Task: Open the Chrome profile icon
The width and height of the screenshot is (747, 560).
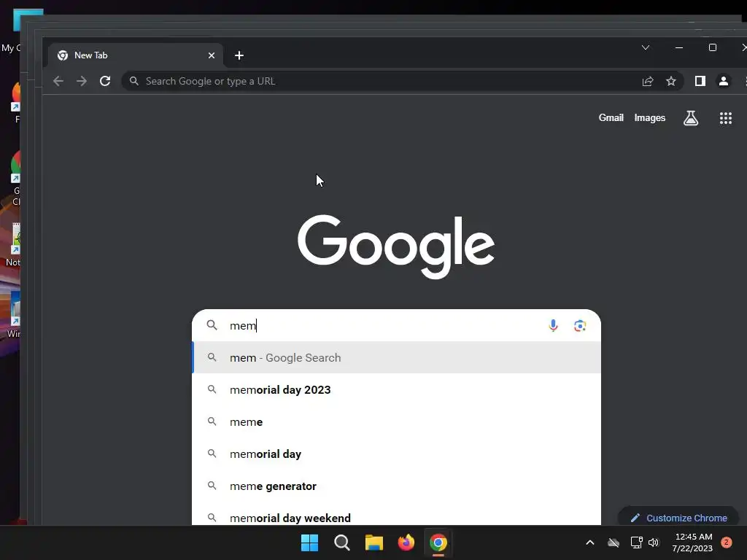Action: point(723,81)
